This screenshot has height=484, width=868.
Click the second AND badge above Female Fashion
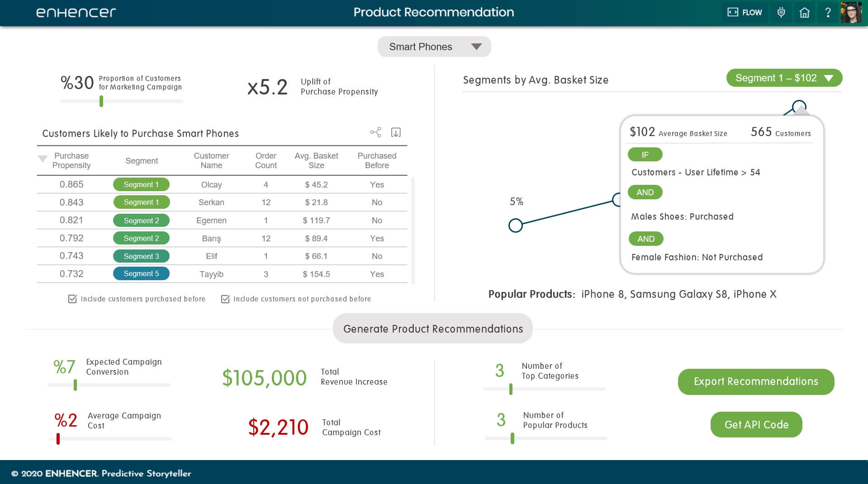[646, 239]
